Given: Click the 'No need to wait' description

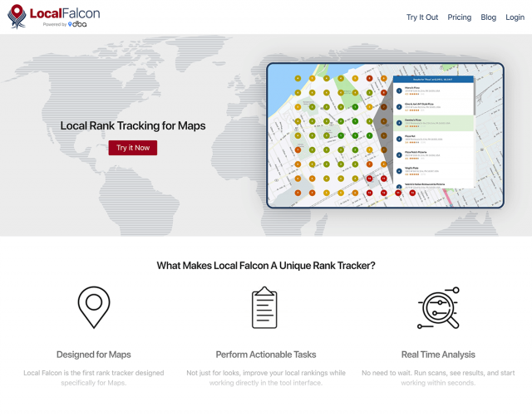Looking at the screenshot, I should pos(438,378).
